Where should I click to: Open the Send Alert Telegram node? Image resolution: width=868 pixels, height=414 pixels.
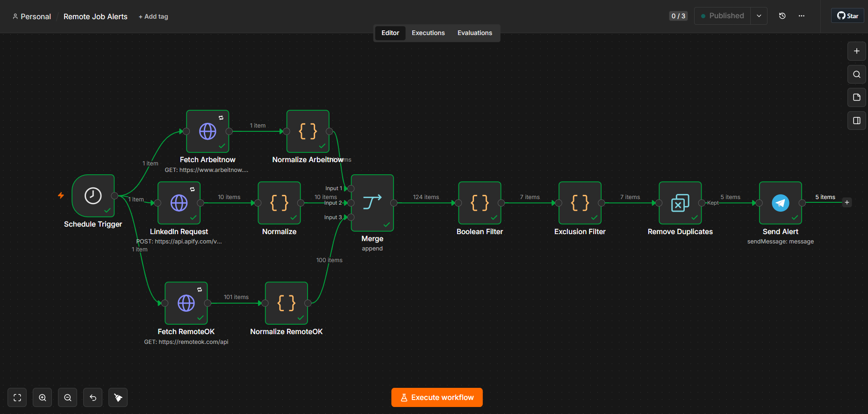click(x=781, y=203)
